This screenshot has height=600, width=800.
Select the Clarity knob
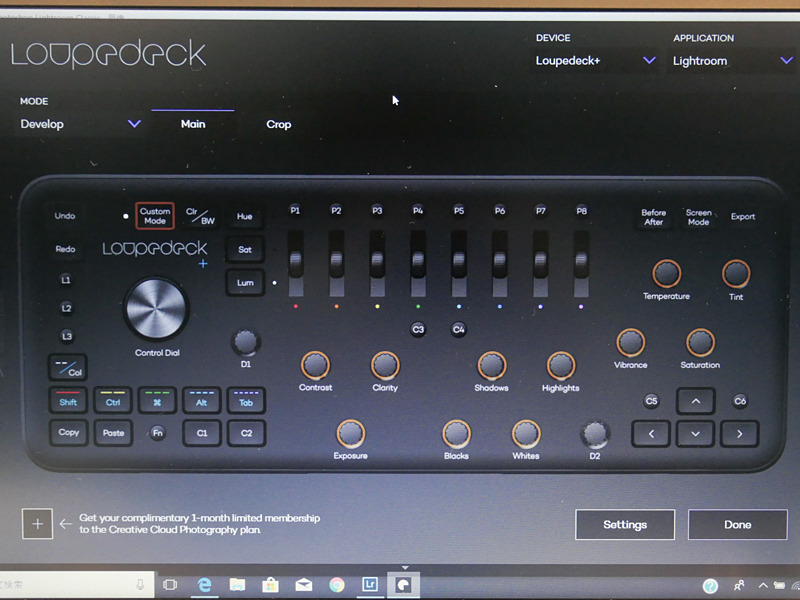(x=385, y=365)
